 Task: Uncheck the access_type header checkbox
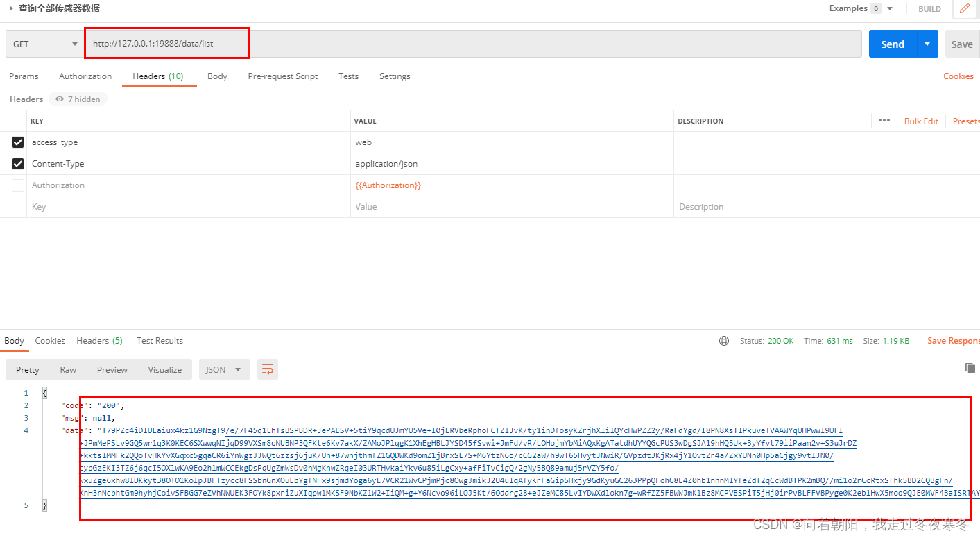tap(18, 142)
